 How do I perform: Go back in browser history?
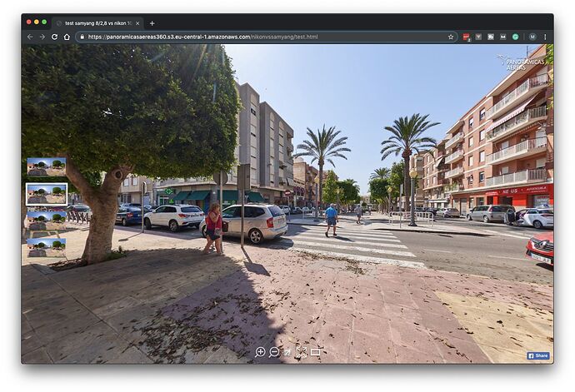click(30, 37)
